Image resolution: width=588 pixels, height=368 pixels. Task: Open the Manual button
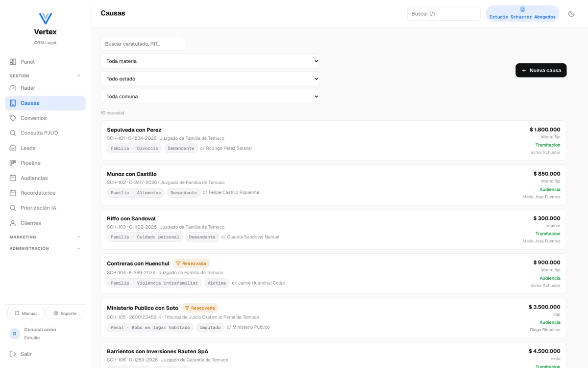pos(26,314)
